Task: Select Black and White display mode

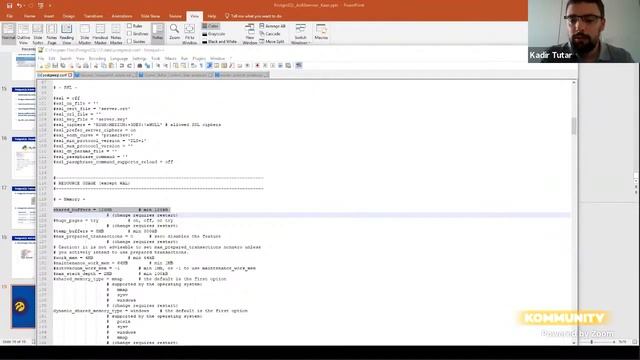Action: (220, 41)
